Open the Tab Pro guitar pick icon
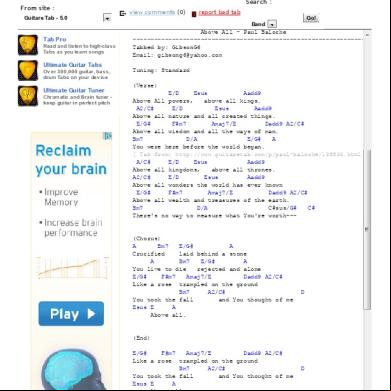The image size is (391, 391). pyautogui.click(x=28, y=45)
